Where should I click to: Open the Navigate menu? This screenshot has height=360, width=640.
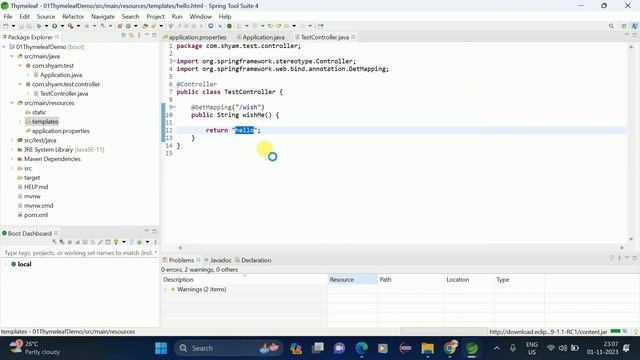[x=103, y=17]
